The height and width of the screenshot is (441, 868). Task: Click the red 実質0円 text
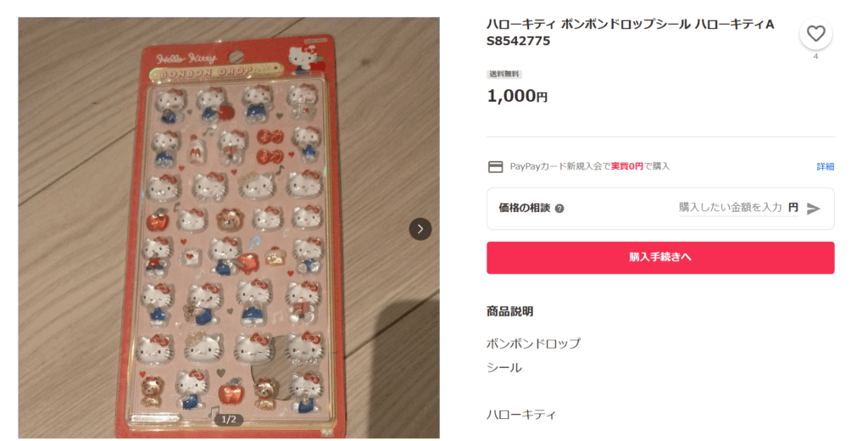coord(627,166)
